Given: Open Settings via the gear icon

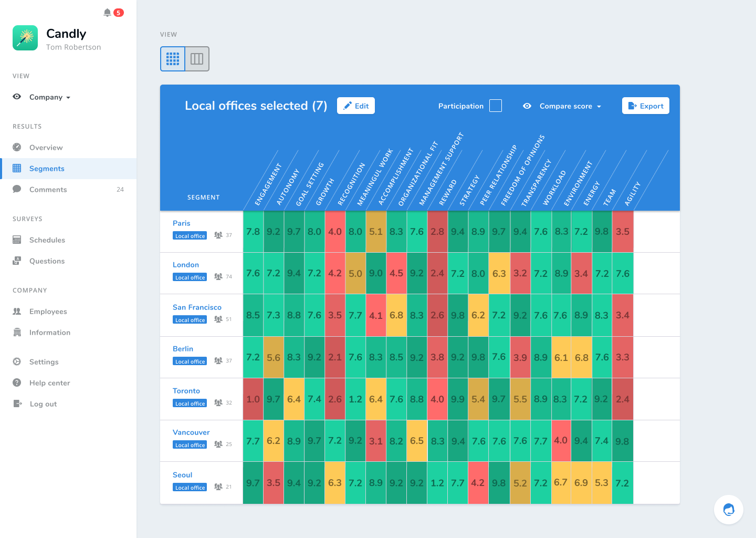Looking at the screenshot, I should (17, 362).
